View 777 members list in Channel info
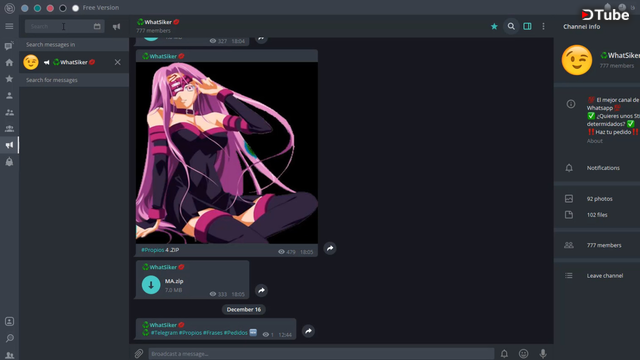 pos(604,245)
